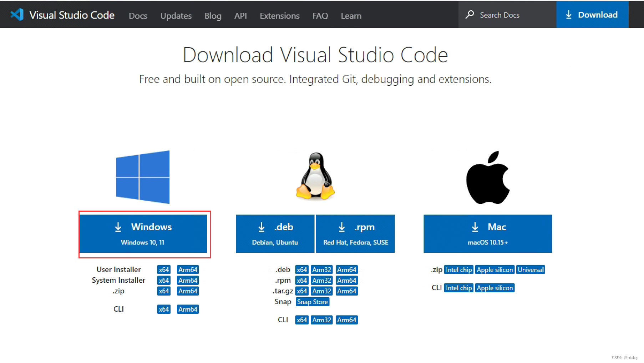Select Mac CLI Intel chip link
The width and height of the screenshot is (644, 363).
click(x=459, y=288)
